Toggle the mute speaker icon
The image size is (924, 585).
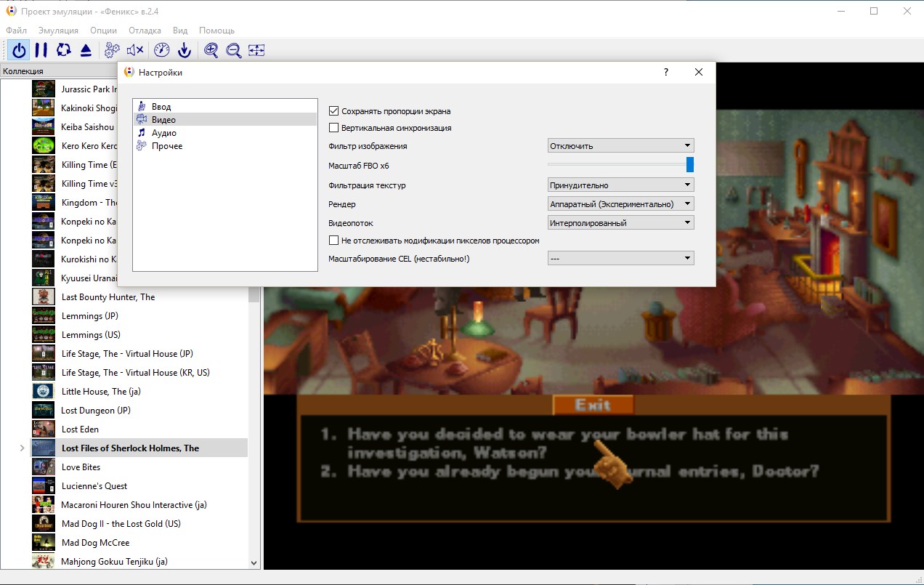pyautogui.click(x=134, y=50)
